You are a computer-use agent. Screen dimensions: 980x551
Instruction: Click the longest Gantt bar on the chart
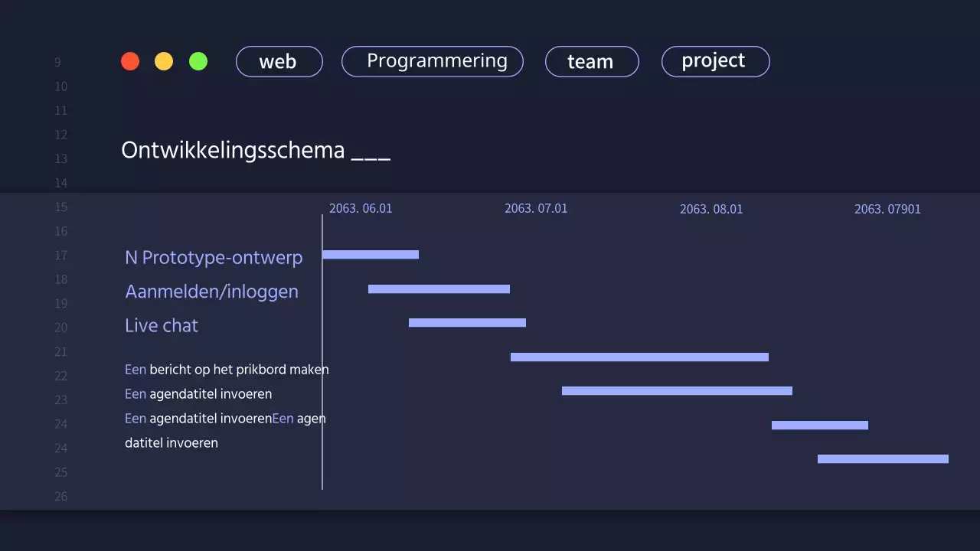(x=639, y=357)
